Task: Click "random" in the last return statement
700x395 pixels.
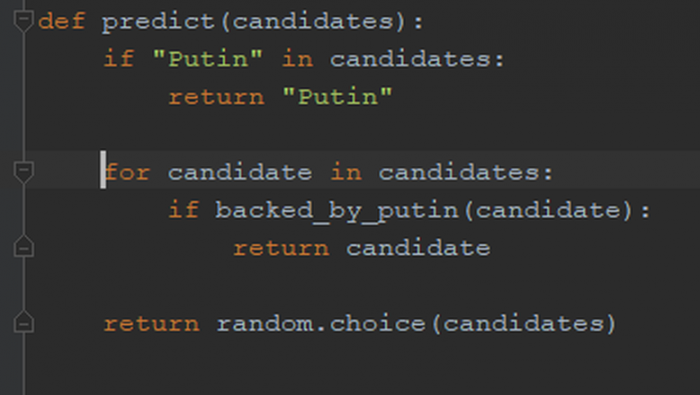Action: [265, 324]
